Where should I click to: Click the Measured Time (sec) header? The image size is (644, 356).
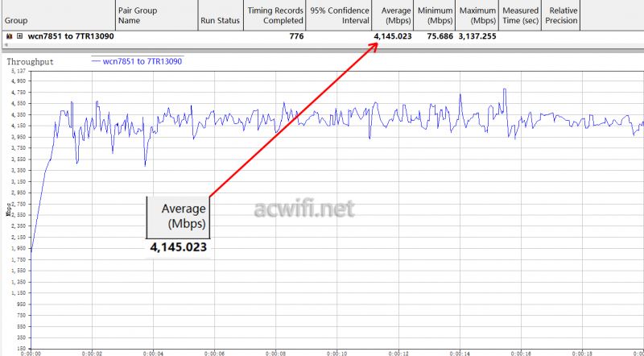click(x=520, y=15)
